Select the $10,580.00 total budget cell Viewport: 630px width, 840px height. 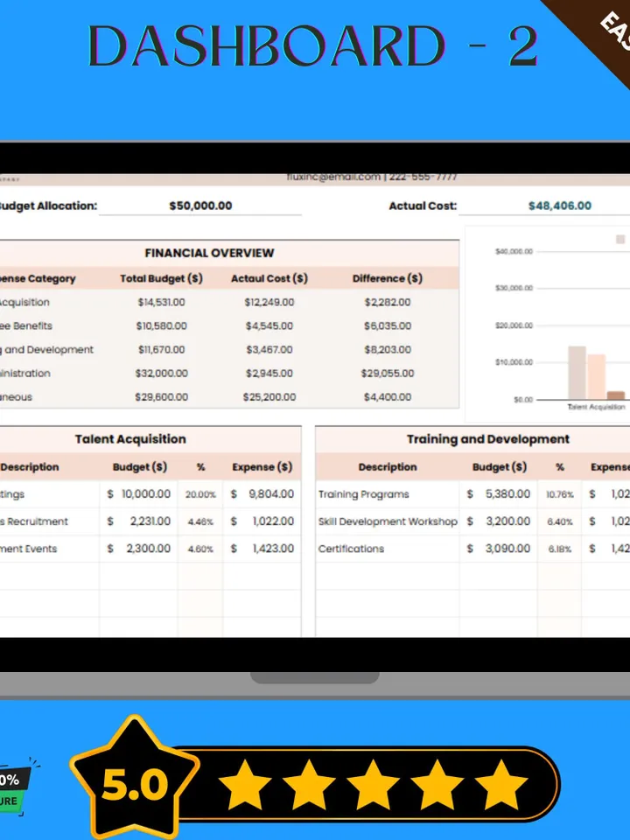[x=161, y=325]
